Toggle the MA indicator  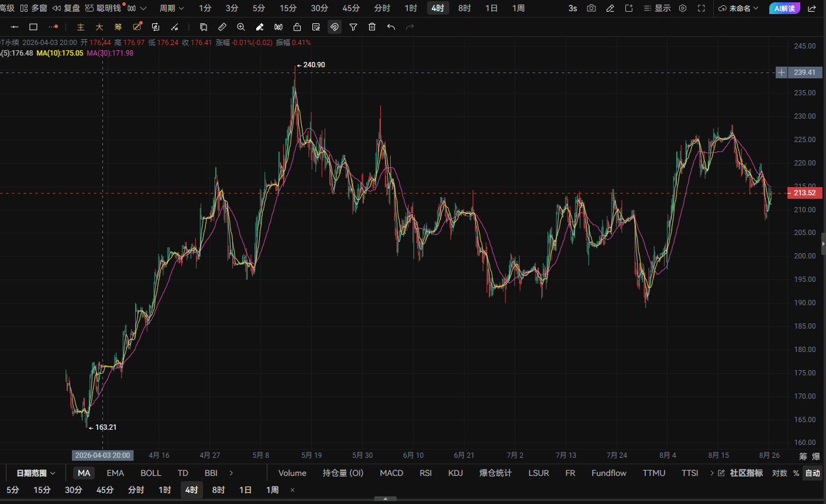[84, 473]
